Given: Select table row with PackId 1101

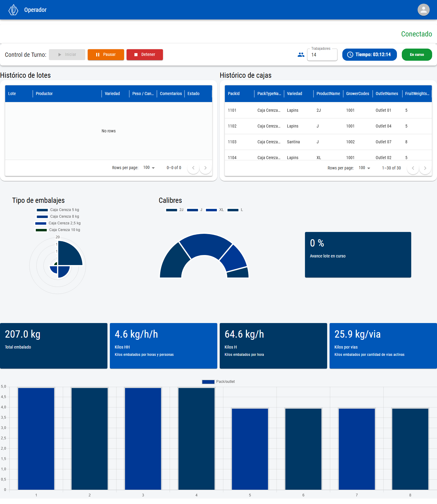Looking at the screenshot, I should tap(328, 110).
